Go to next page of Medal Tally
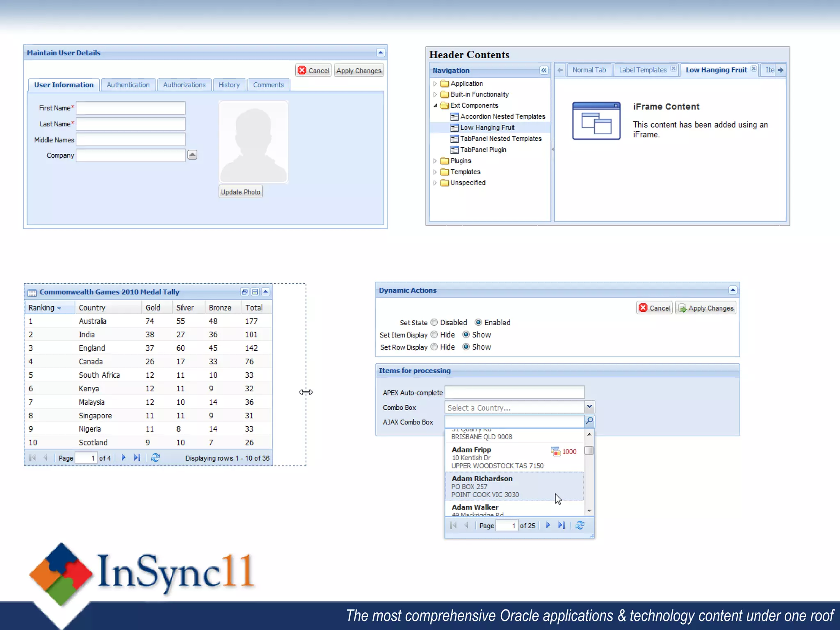Viewport: 840px width, 630px height. (123, 458)
